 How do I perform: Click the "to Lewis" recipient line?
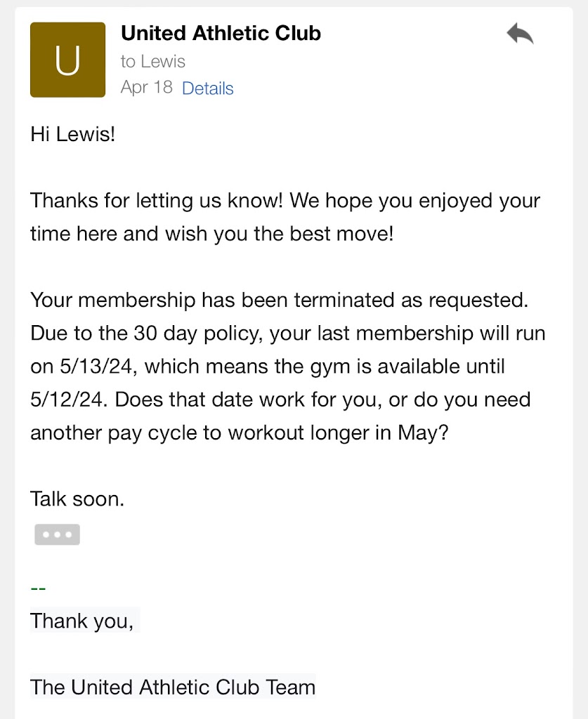152,61
